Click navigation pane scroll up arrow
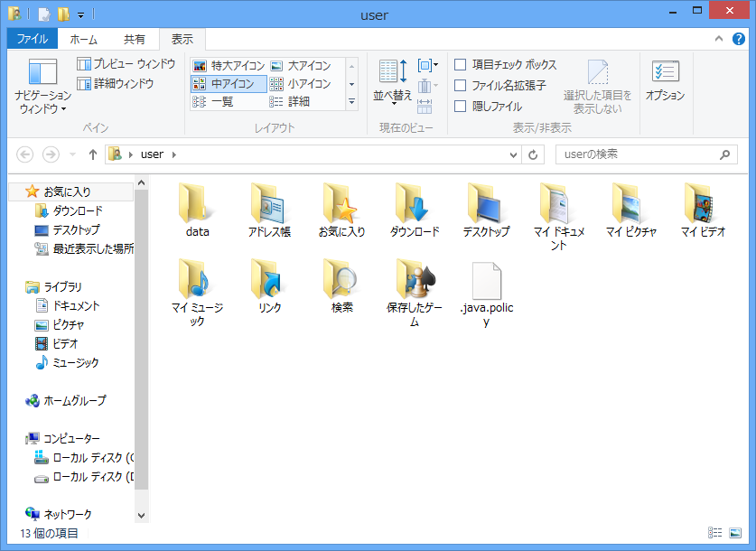Screen dimensions: 756x551 pos(141,182)
